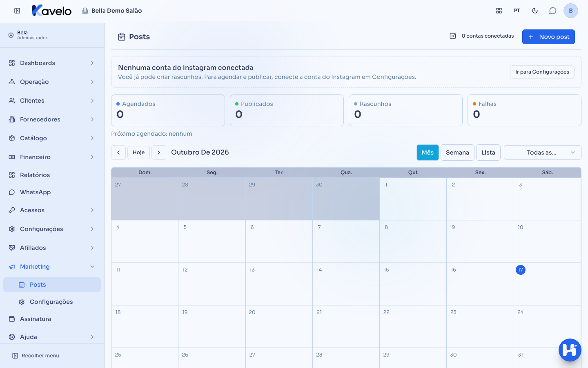This screenshot has width=588, height=368.
Task: Expand the Financeiro menu
Action: pyautogui.click(x=52, y=157)
